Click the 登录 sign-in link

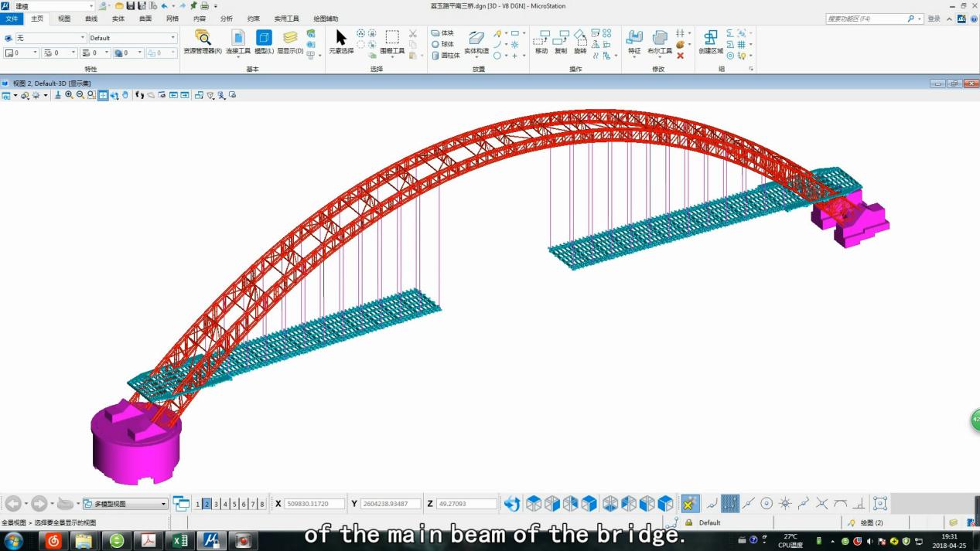point(934,19)
